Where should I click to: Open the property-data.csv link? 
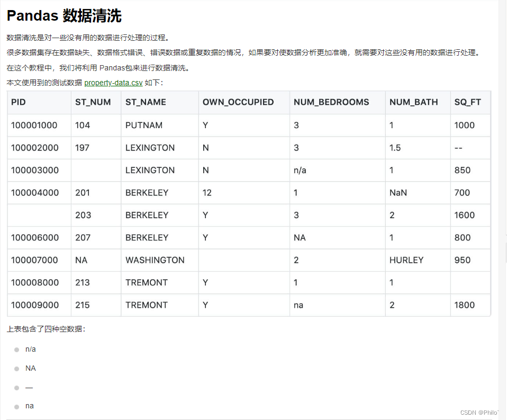(x=113, y=83)
